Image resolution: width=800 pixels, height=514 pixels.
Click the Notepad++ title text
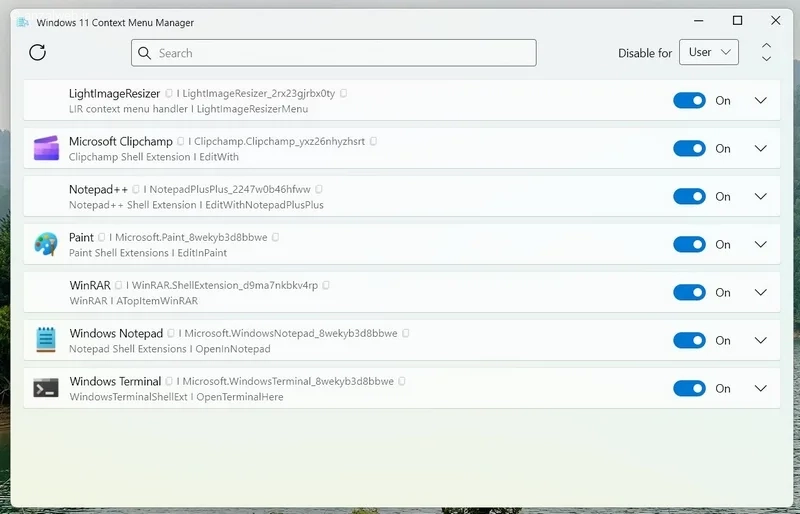(x=98, y=189)
